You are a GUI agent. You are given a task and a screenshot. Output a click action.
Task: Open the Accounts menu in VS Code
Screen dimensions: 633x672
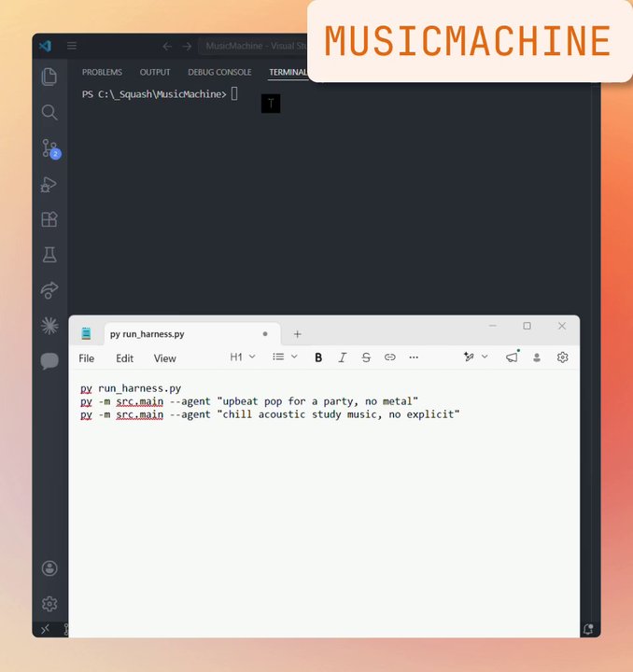click(49, 568)
